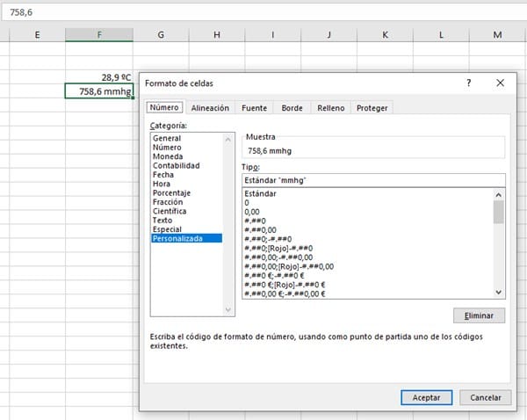Click the Help question mark icon in dialog
The height and width of the screenshot is (420, 527).
[x=469, y=83]
